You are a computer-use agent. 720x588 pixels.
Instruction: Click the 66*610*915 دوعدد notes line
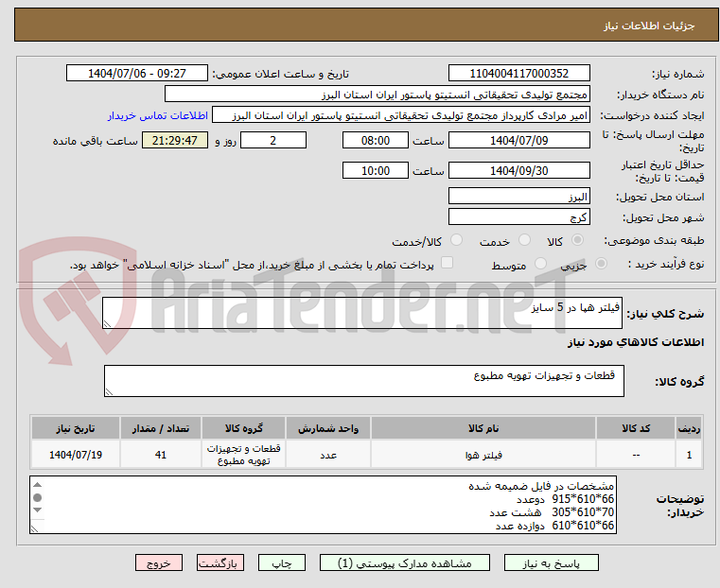(x=565, y=499)
